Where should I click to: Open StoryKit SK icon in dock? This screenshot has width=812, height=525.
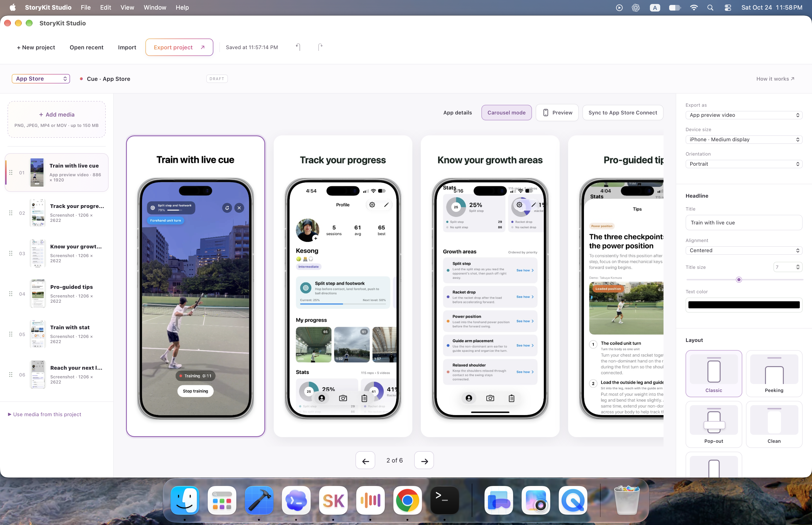(333, 500)
